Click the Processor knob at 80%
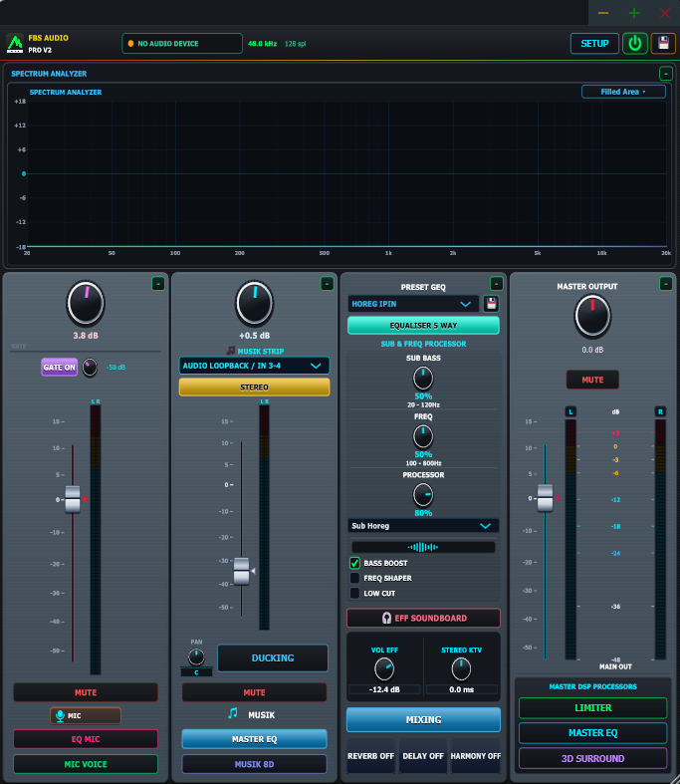This screenshot has width=680, height=784. pos(423,495)
